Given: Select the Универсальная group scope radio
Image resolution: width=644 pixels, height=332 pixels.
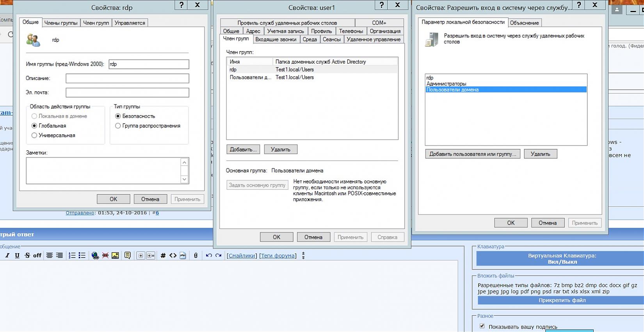Looking at the screenshot, I should coord(34,135).
